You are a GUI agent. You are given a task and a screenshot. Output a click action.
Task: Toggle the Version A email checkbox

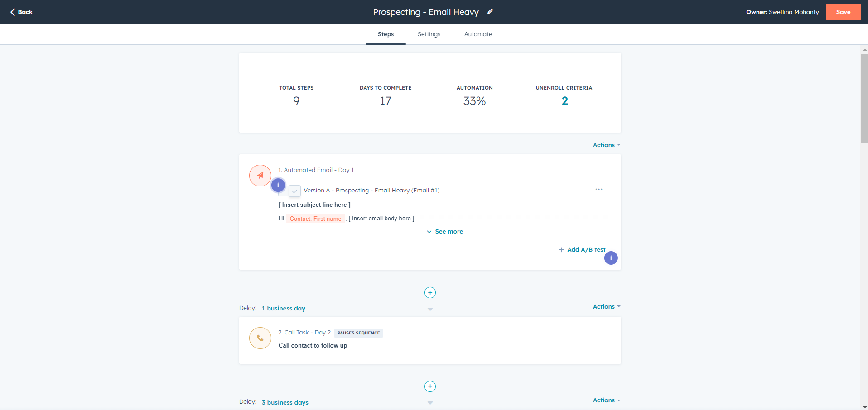[294, 191]
